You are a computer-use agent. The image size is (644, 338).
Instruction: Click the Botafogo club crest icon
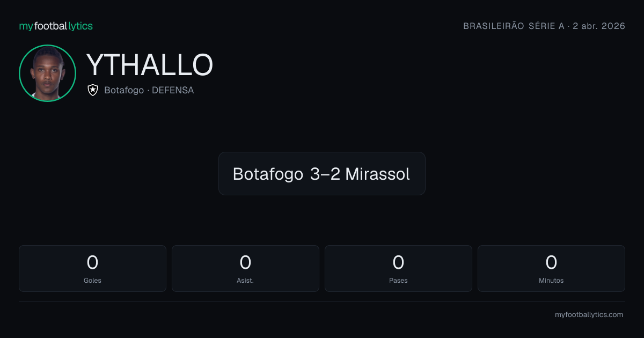coord(93,90)
